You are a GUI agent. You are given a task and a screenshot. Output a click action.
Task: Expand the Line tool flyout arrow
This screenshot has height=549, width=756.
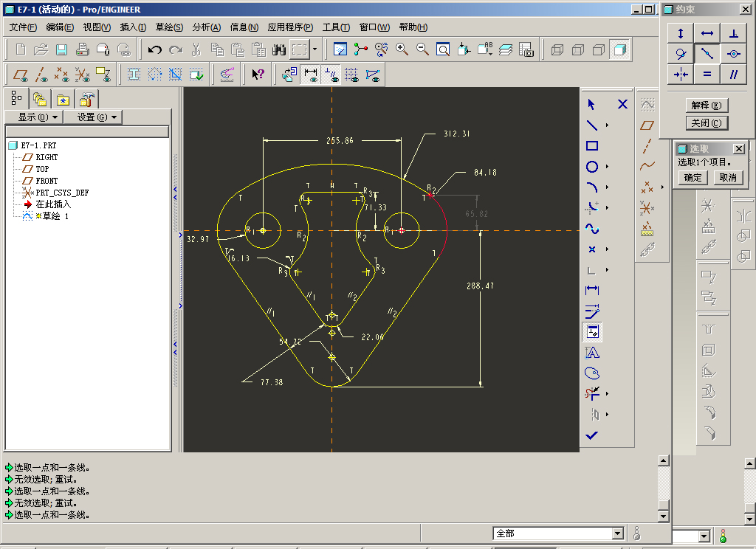(x=607, y=125)
